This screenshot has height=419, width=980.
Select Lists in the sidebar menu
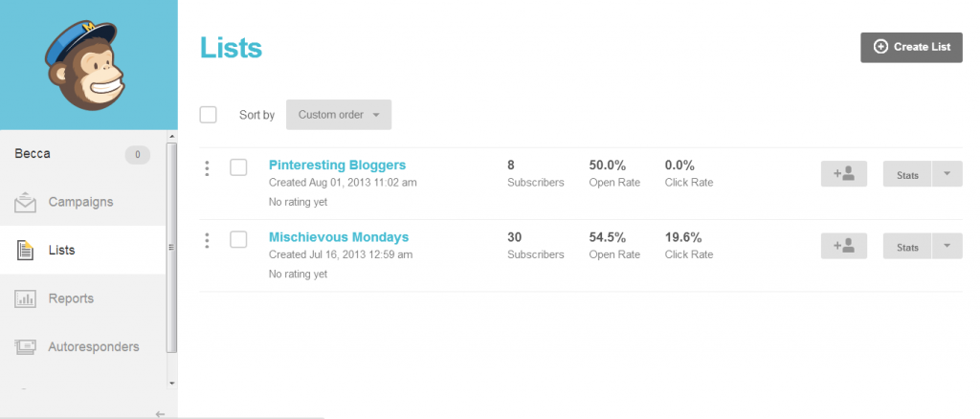click(82, 250)
